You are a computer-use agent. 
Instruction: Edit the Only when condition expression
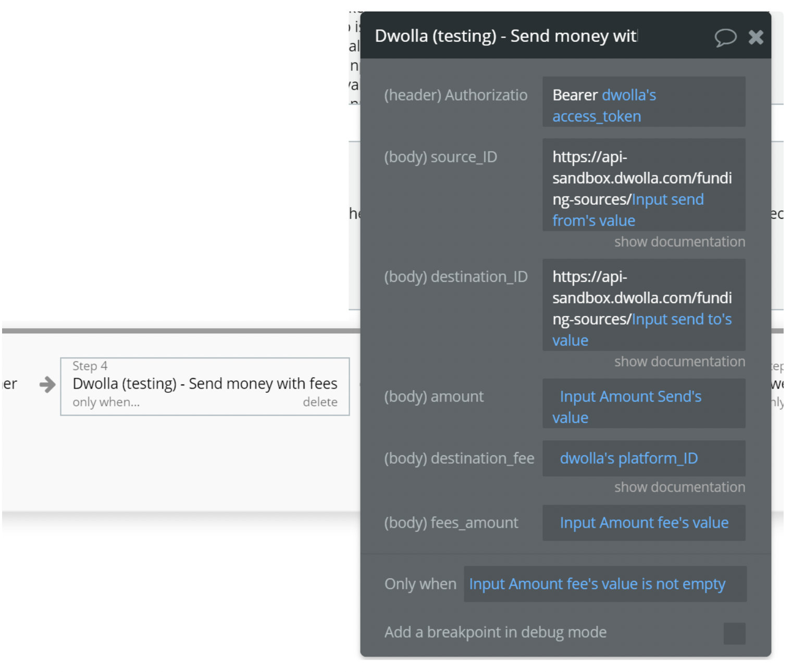pos(605,584)
